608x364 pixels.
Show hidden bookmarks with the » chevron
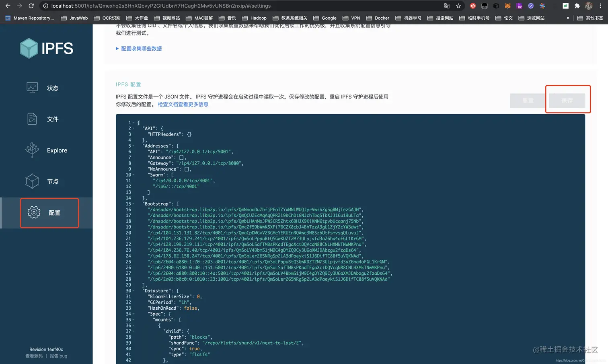(568, 18)
